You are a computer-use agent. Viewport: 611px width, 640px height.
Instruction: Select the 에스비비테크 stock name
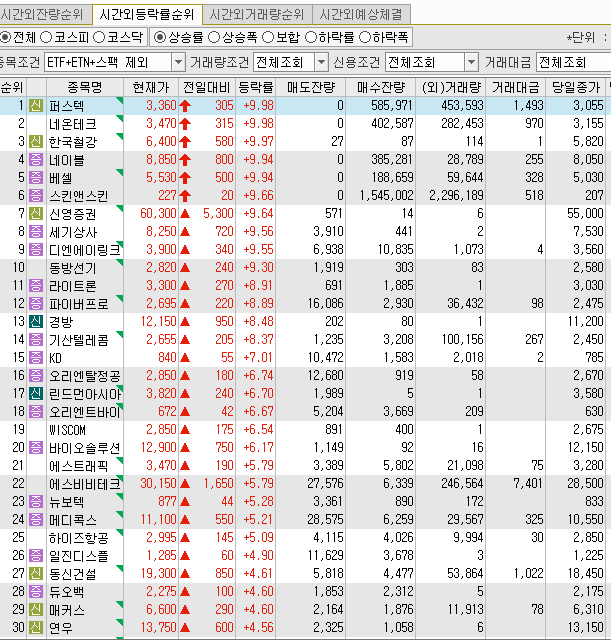tap(85, 484)
